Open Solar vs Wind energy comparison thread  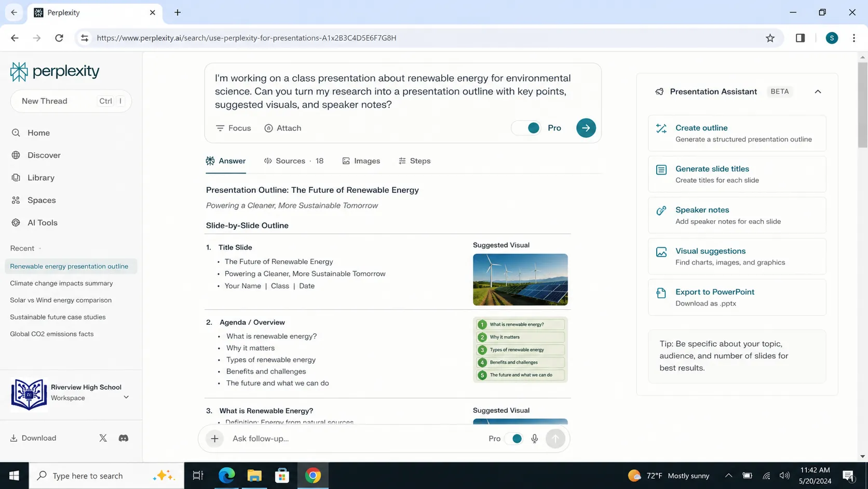(x=61, y=300)
